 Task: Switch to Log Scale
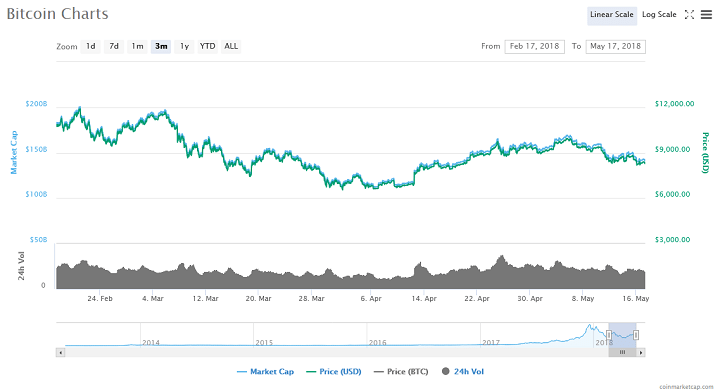tap(659, 15)
